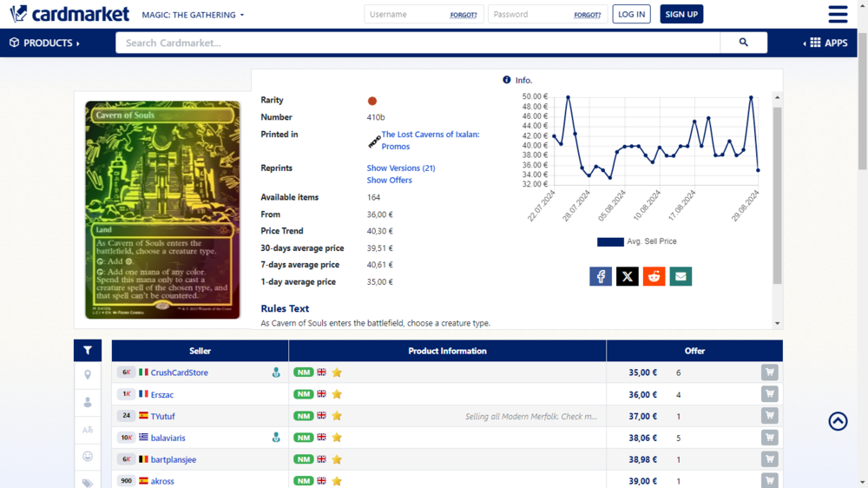Click the Log In button
The image size is (868, 488).
point(631,14)
